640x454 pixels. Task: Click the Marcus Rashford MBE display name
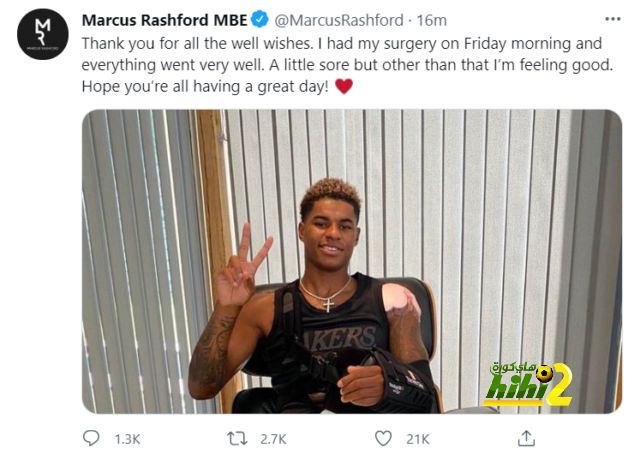point(164,20)
